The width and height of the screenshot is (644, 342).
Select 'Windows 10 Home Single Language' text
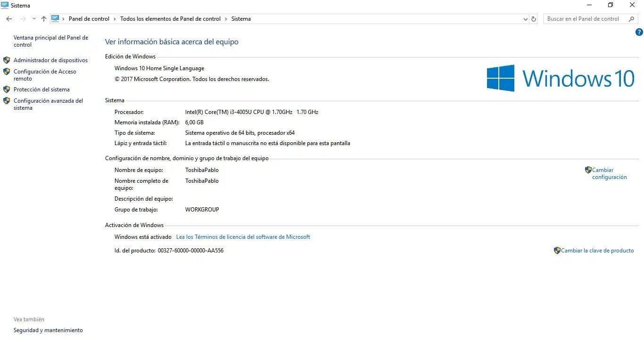pyautogui.click(x=159, y=68)
